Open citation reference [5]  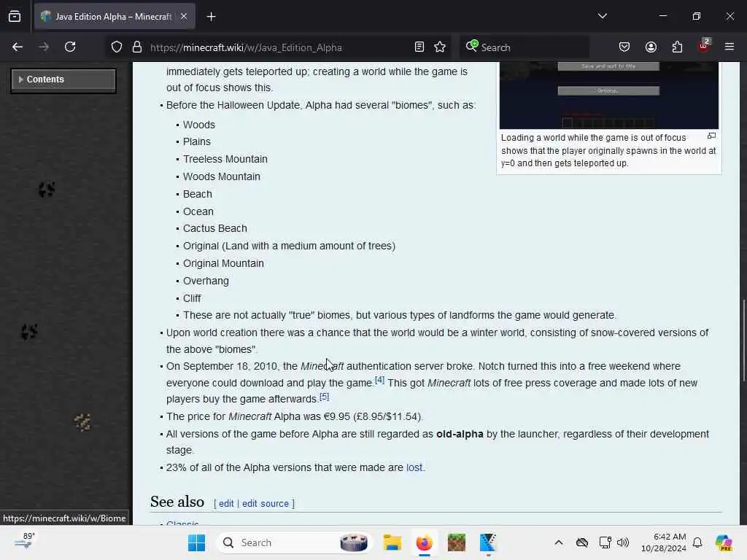(x=325, y=396)
